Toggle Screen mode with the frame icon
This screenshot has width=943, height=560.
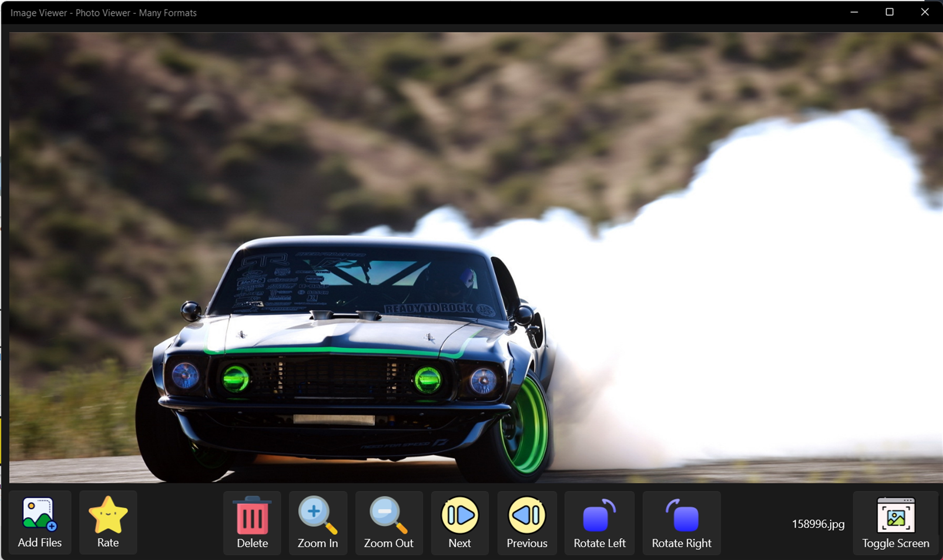(x=896, y=515)
